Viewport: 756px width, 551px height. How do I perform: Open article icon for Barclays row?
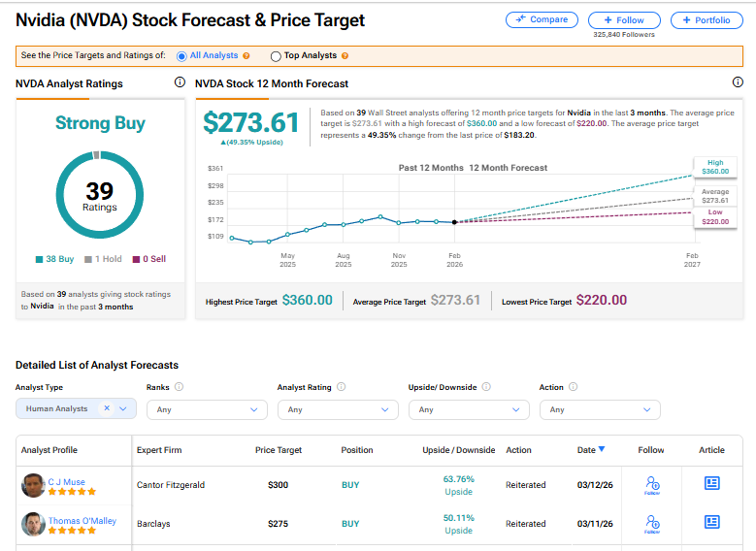pyautogui.click(x=711, y=522)
